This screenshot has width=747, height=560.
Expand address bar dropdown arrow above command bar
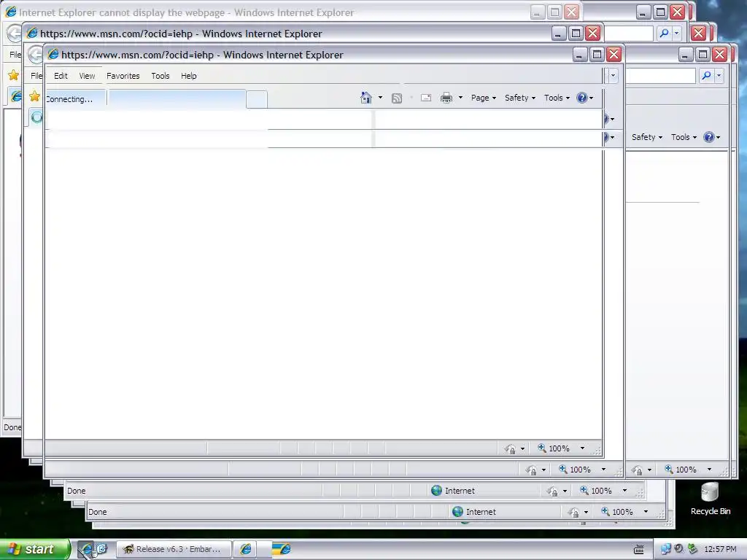pyautogui.click(x=613, y=75)
